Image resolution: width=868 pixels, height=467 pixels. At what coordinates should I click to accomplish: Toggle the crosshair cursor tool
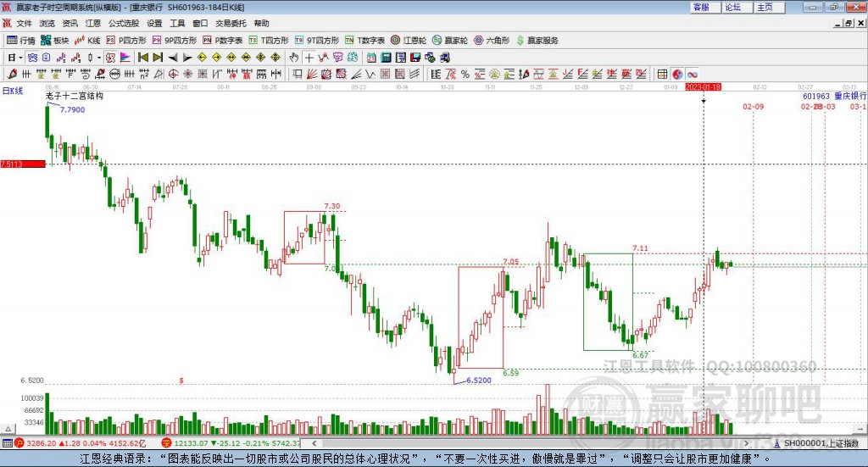pos(309,58)
